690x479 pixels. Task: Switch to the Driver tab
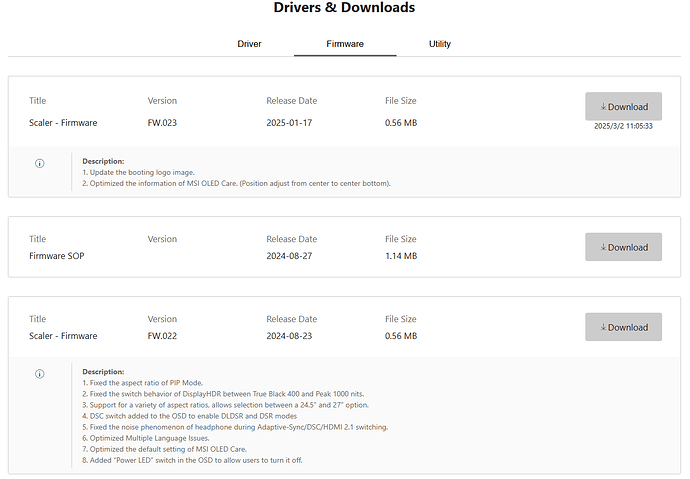click(x=249, y=44)
